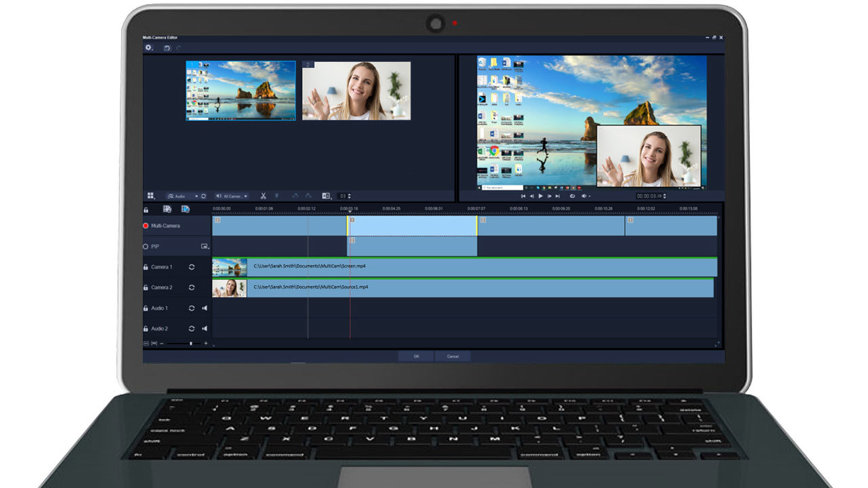Open preview volume dropdown arrow
This screenshot has height=488, width=868.
pyautogui.click(x=590, y=197)
